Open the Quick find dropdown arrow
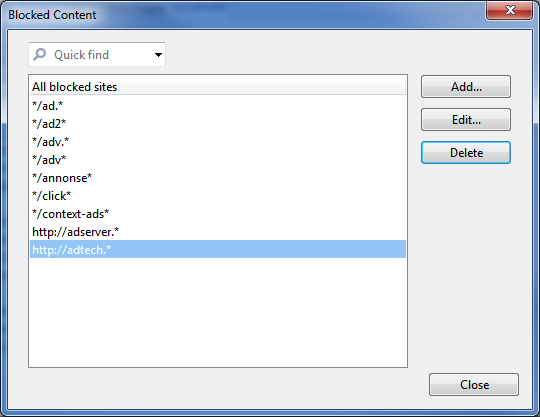This screenshot has width=540, height=417. (158, 54)
